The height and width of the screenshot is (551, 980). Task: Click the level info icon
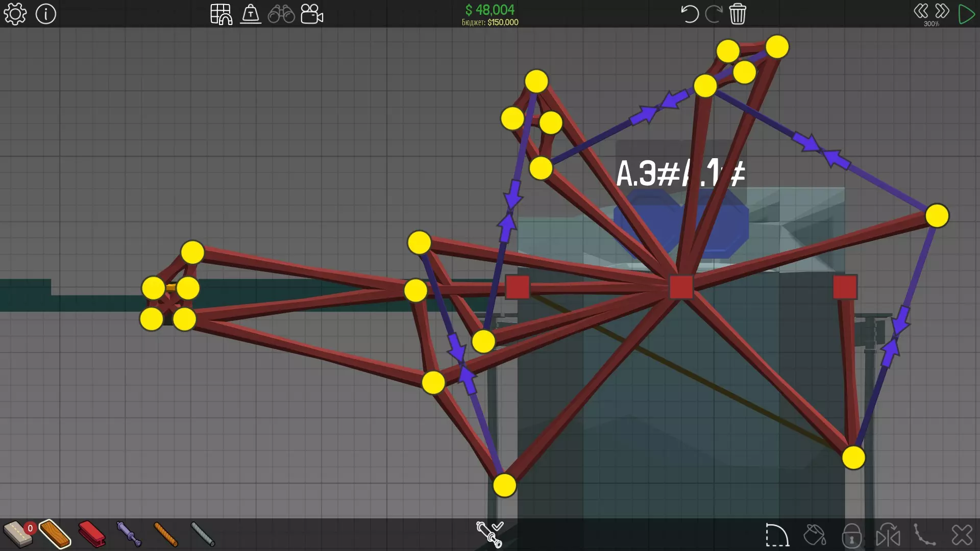point(46,14)
